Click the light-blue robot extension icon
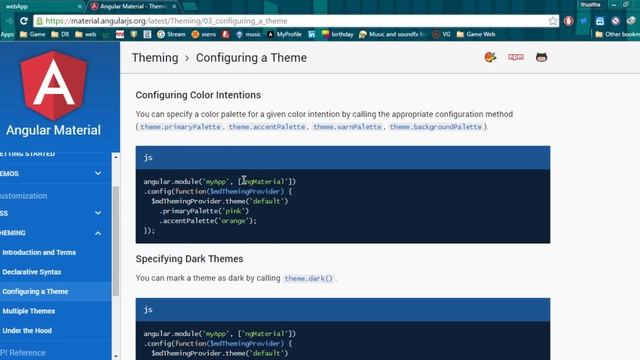This screenshot has height=360, width=640. click(x=600, y=21)
